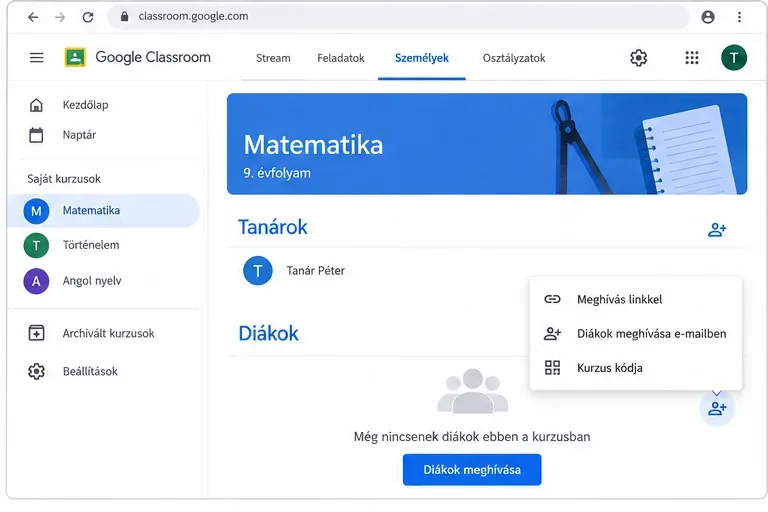Open the Történelem course
Image resolution: width=768 pixels, height=512 pixels.
point(91,245)
